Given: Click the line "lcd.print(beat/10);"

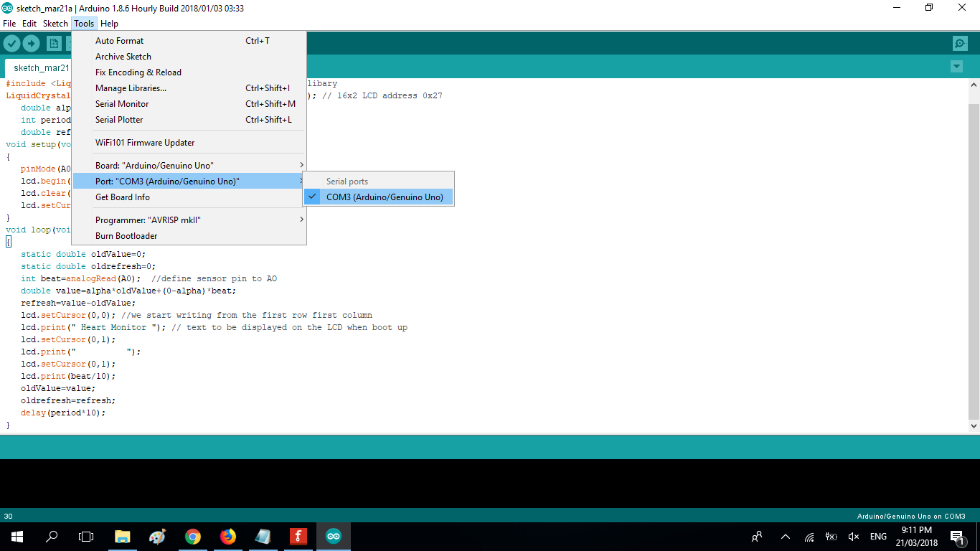Looking at the screenshot, I should pos(68,376).
